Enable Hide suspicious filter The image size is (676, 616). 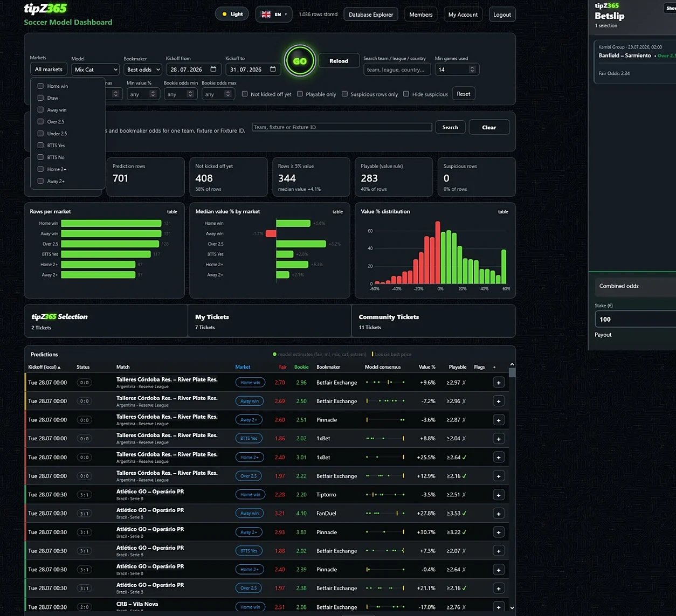[x=406, y=94]
